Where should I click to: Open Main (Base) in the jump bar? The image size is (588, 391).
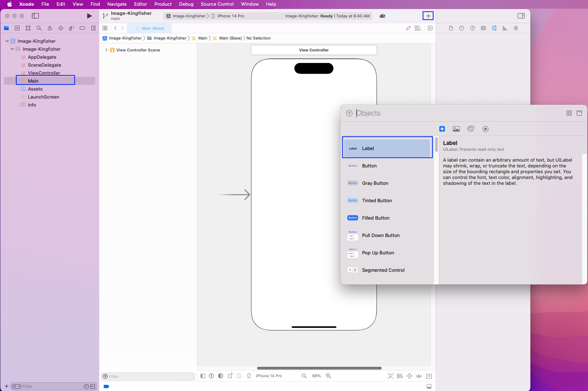click(x=227, y=38)
